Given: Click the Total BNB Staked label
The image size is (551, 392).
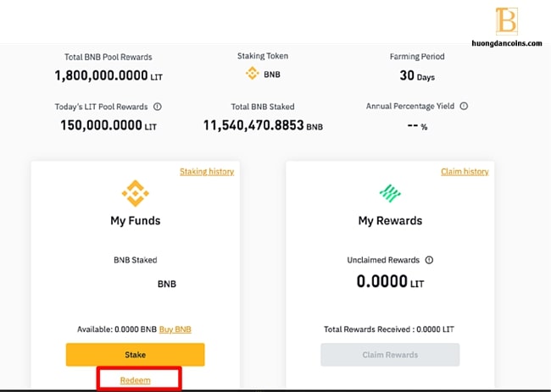Looking at the screenshot, I should tap(263, 107).
